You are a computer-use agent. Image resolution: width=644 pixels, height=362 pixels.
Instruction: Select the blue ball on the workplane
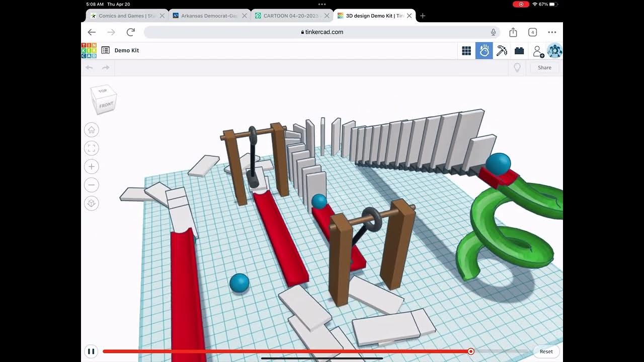click(239, 283)
